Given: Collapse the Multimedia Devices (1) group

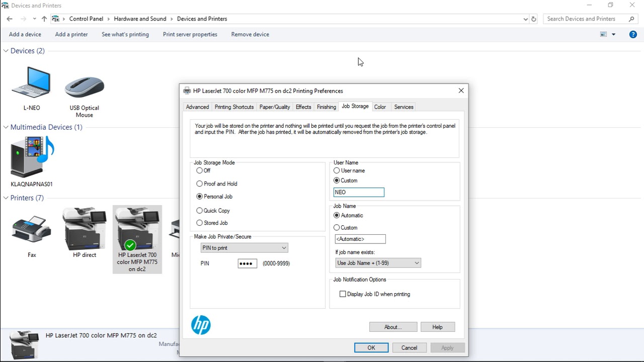Looking at the screenshot, I should pyautogui.click(x=7, y=127).
